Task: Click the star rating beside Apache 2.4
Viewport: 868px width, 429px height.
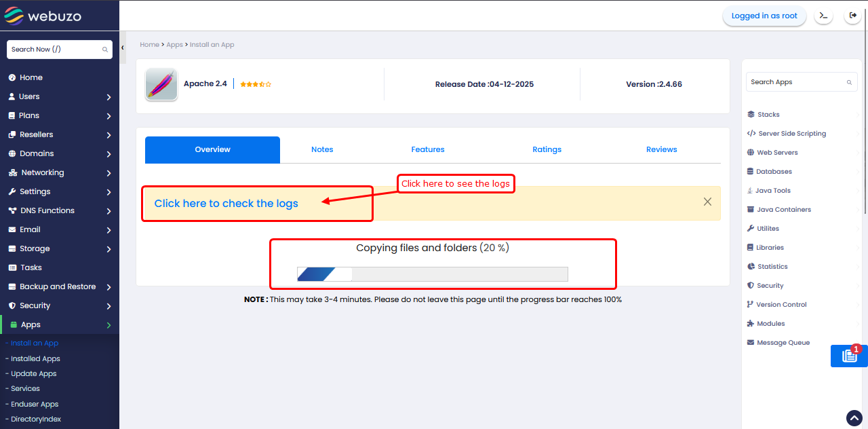Action: pyautogui.click(x=256, y=84)
